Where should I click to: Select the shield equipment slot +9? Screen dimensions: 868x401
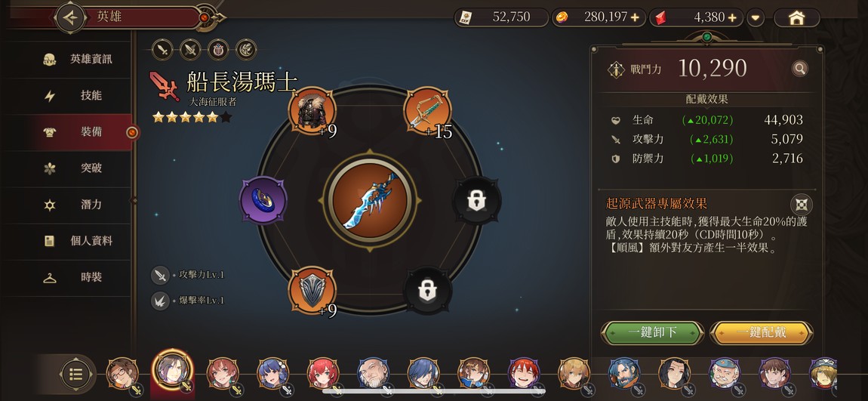[312, 290]
